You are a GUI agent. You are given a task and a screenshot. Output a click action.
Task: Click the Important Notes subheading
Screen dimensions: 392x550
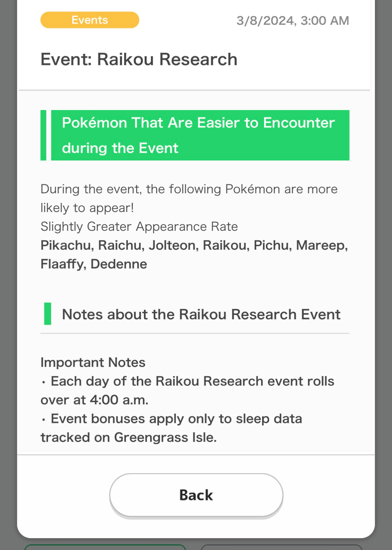point(93,362)
